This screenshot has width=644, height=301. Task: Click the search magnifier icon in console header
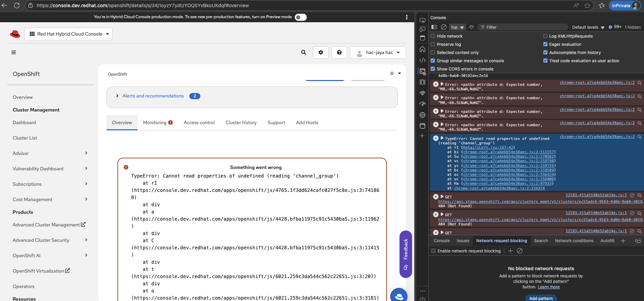(303, 52)
